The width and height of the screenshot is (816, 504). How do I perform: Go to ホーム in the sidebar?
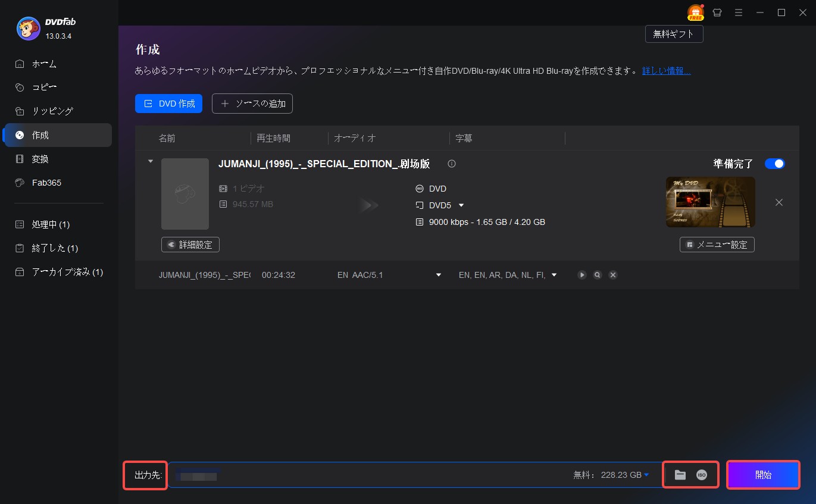58,64
